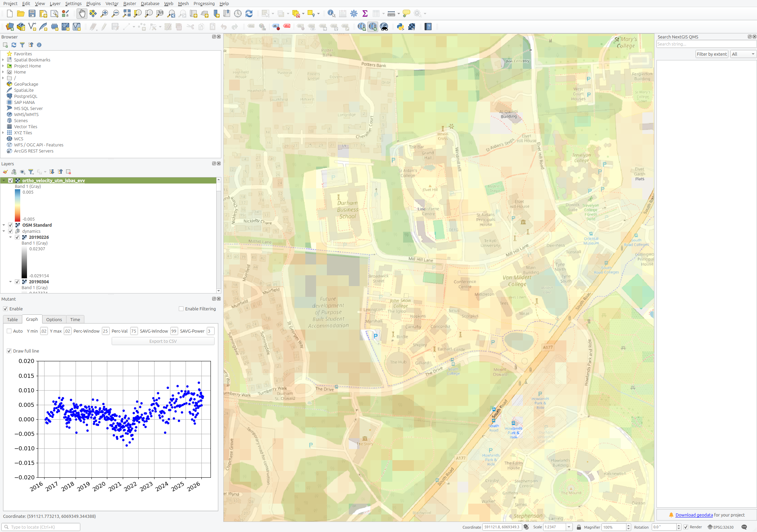Click the Export to CSV button
Viewport: 757px width, 532px height.
[163, 341]
